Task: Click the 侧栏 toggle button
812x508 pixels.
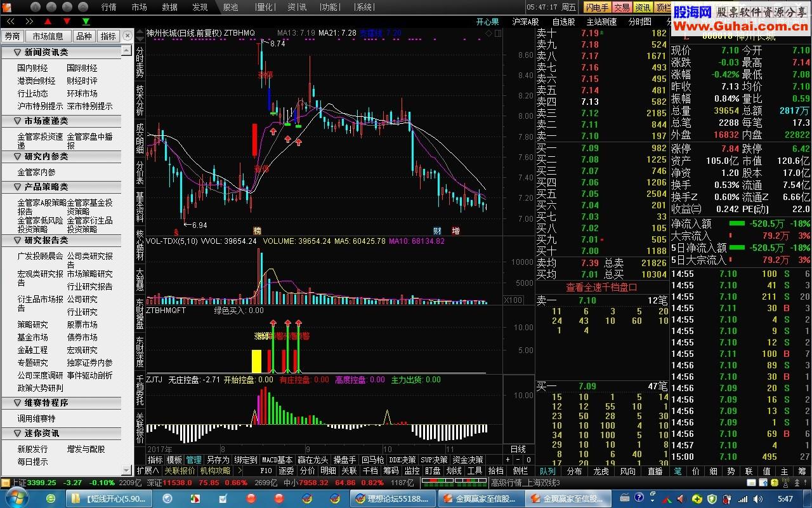Action: point(520,471)
